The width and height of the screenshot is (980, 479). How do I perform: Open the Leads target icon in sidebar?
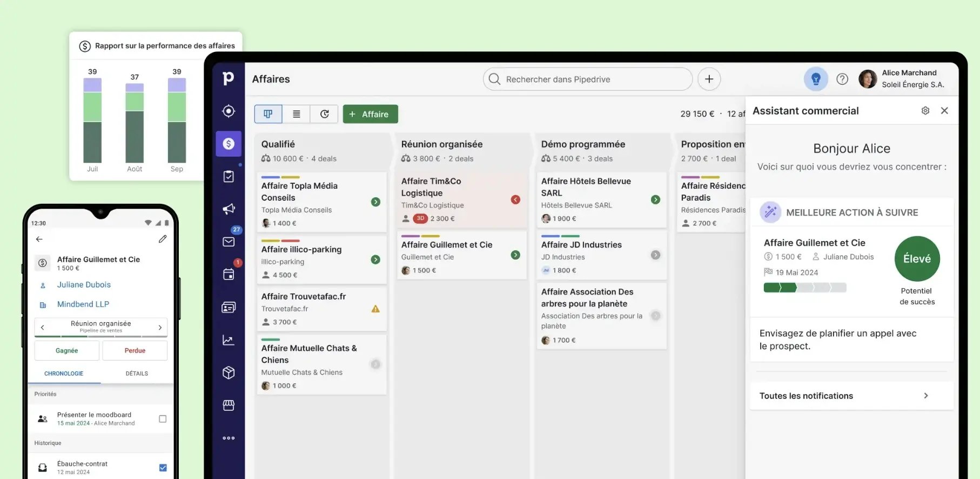[x=229, y=111]
